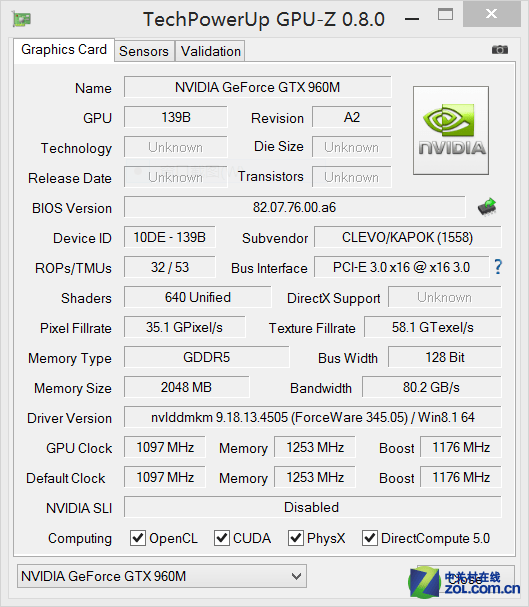
Task: Click the Bus Interface question mark
Action: (498, 267)
